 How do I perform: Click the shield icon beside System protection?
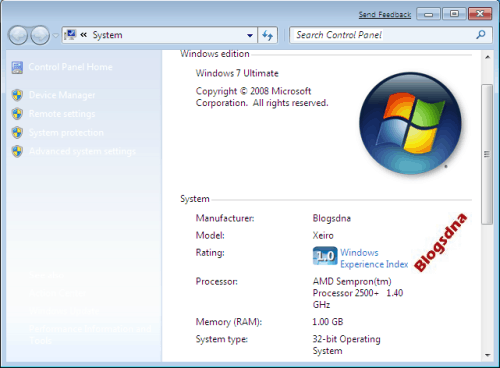(17, 133)
